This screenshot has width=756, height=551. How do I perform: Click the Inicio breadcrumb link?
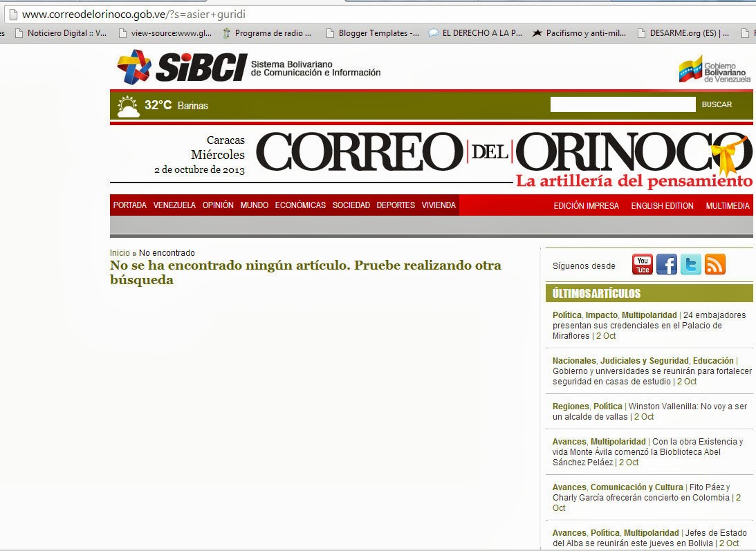click(120, 252)
